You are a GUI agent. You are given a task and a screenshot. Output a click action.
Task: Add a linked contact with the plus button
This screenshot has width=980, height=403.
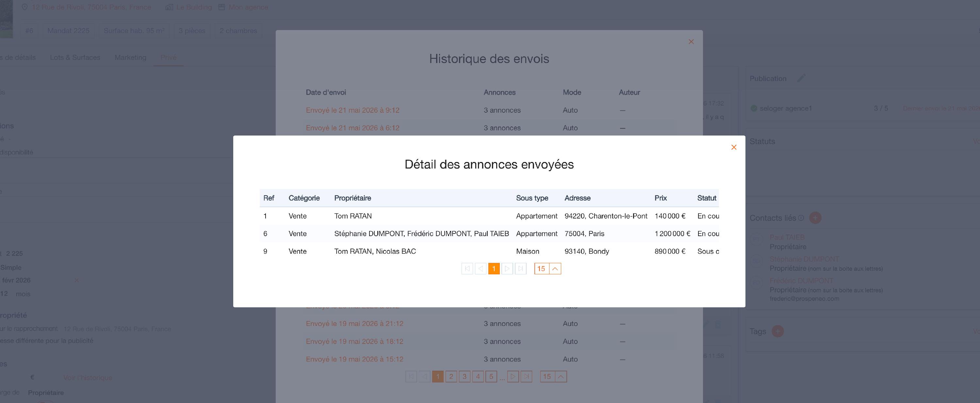[815, 218]
